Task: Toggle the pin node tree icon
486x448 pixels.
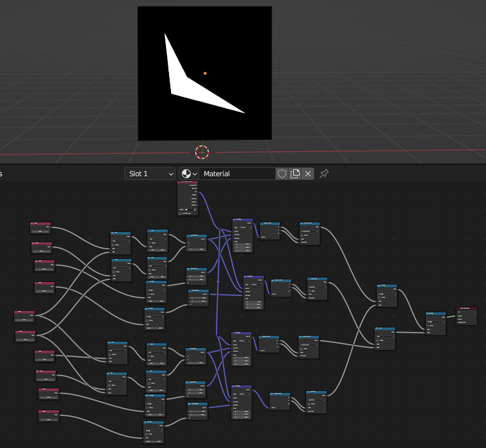Action: [324, 174]
